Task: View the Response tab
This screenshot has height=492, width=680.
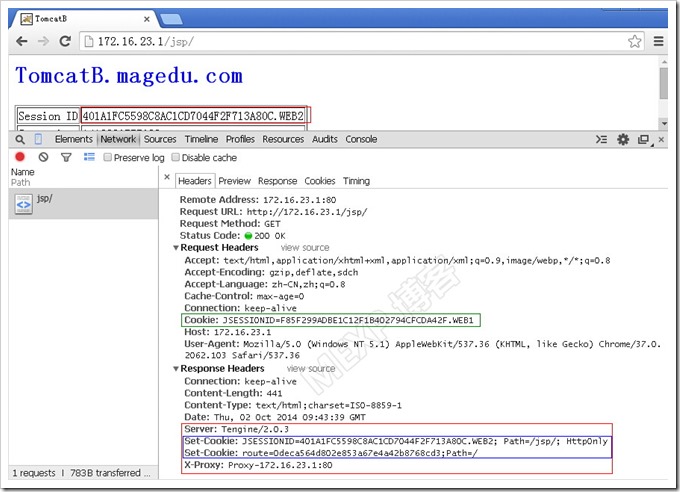Action: tap(277, 181)
